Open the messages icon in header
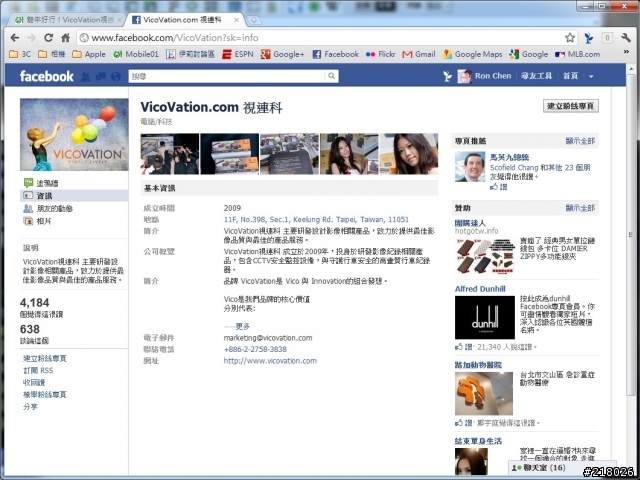 (101, 76)
